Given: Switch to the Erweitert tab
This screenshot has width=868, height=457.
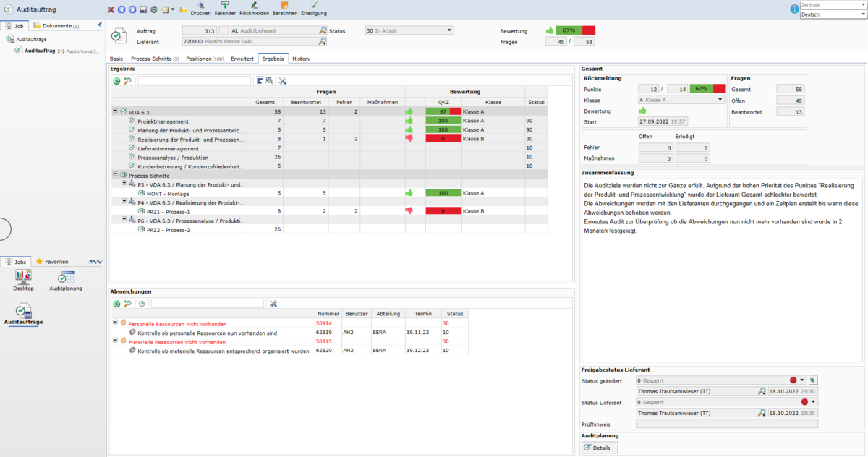Looking at the screenshot, I should [242, 59].
